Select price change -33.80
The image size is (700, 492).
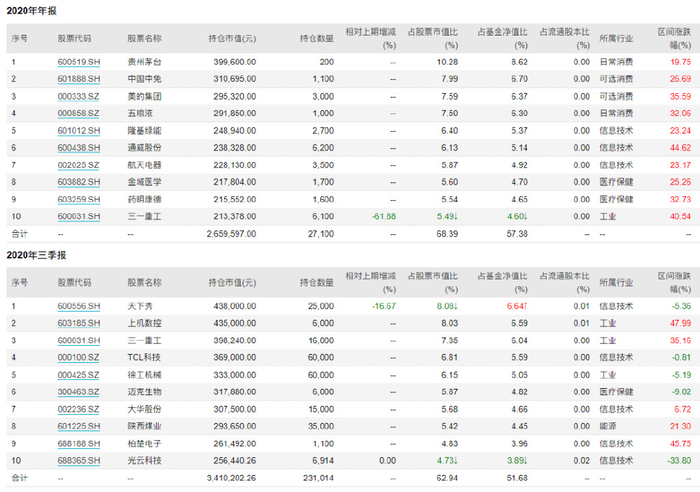679,461
